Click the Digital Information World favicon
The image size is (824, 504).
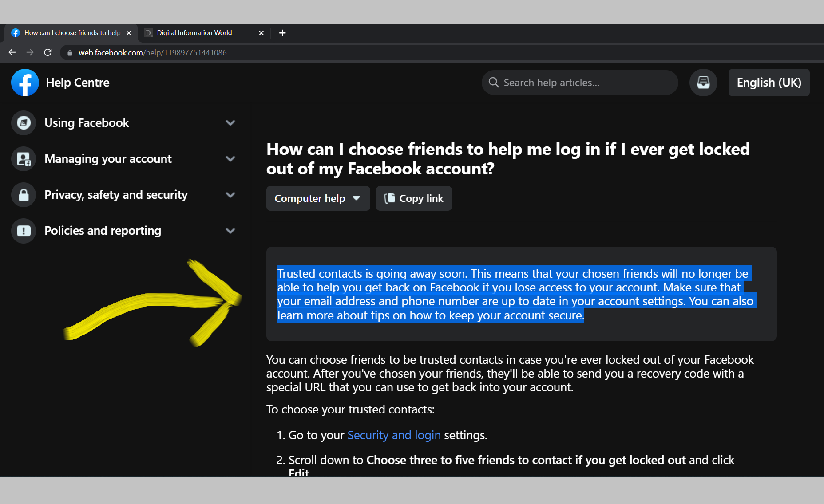pyautogui.click(x=148, y=33)
